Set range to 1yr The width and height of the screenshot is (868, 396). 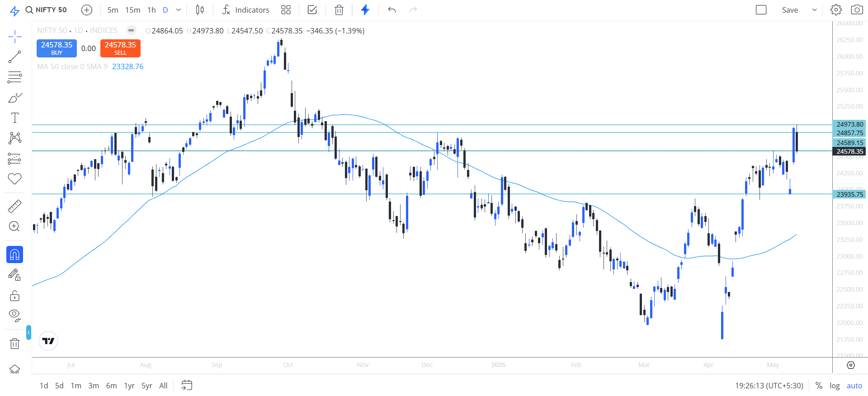point(129,386)
